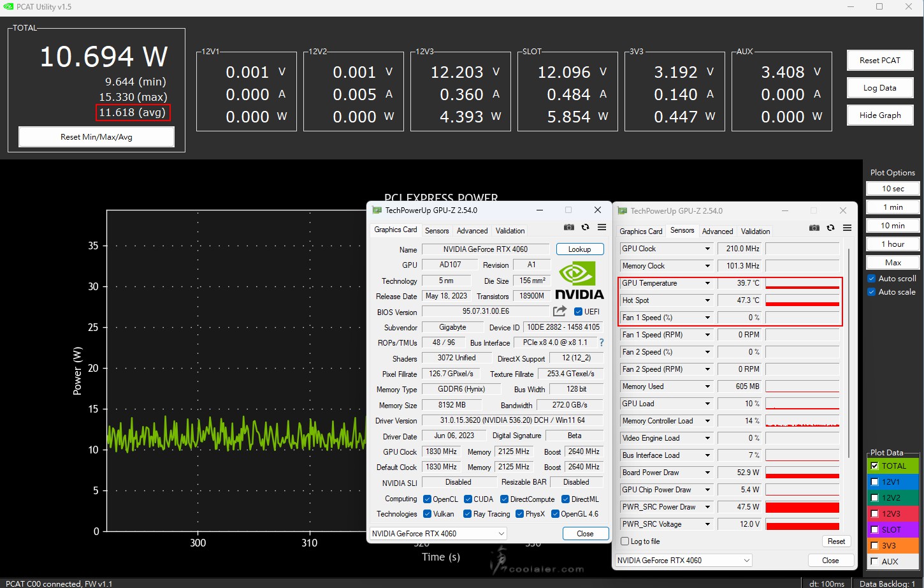Set plot range to 10 min

[x=893, y=226]
